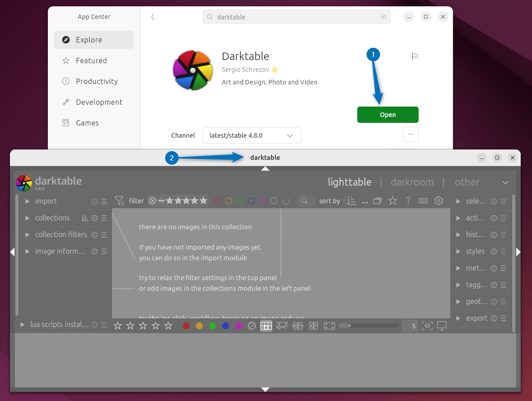Switch to the darkroom view
Viewport: 532px width, 401px height.
pos(412,182)
